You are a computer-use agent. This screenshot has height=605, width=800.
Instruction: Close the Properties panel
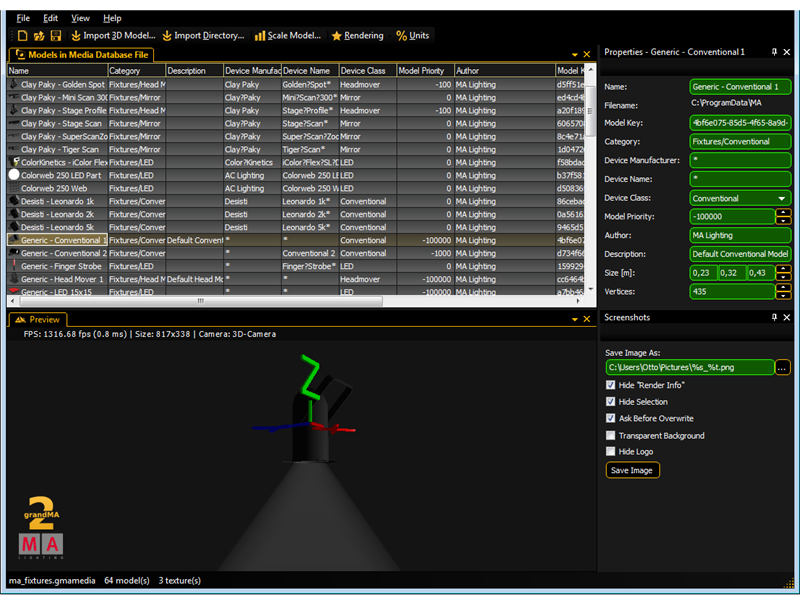click(787, 52)
